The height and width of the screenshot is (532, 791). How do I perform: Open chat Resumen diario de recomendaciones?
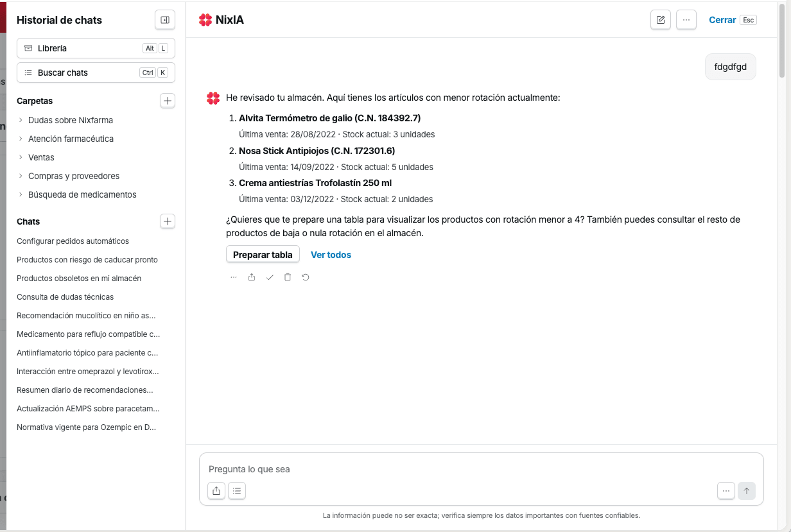coord(85,390)
